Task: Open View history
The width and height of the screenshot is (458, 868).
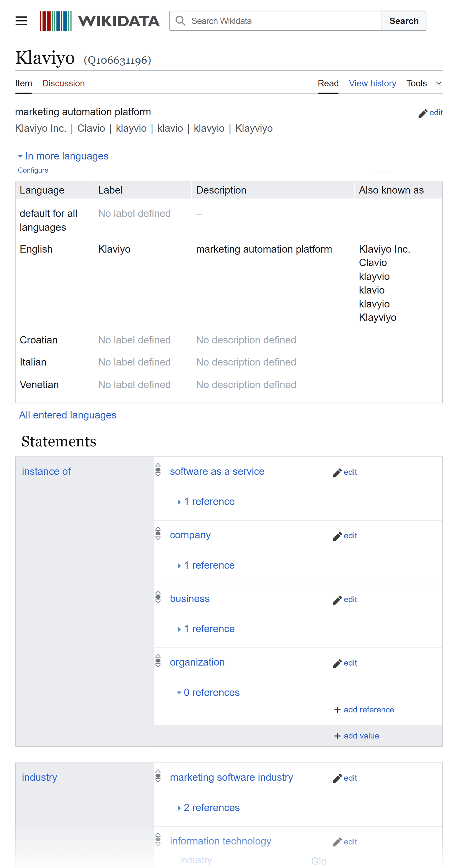Action: [x=372, y=83]
